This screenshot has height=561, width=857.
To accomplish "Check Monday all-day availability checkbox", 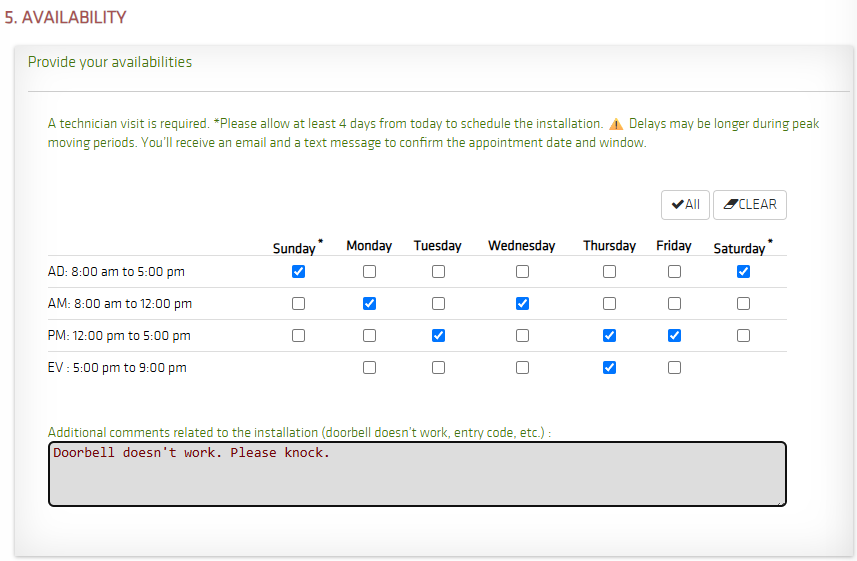I will point(369,272).
